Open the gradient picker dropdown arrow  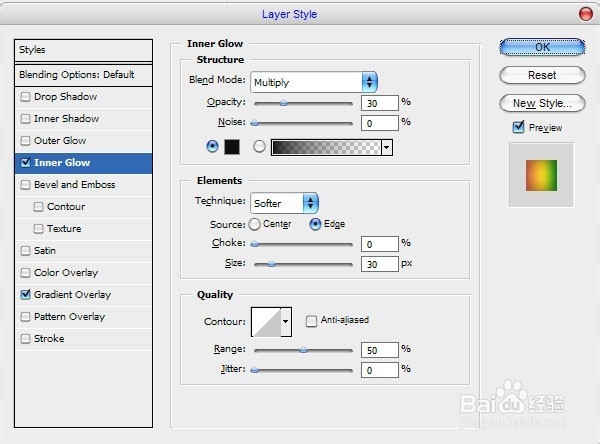pyautogui.click(x=387, y=147)
